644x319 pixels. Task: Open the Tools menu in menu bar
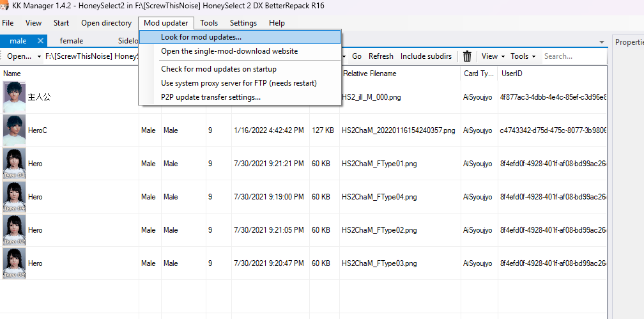[x=209, y=23]
